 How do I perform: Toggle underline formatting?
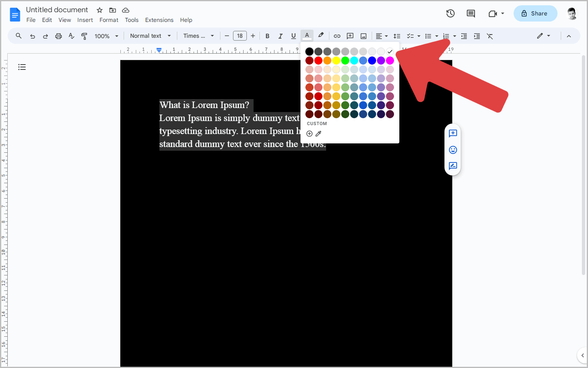coord(294,36)
